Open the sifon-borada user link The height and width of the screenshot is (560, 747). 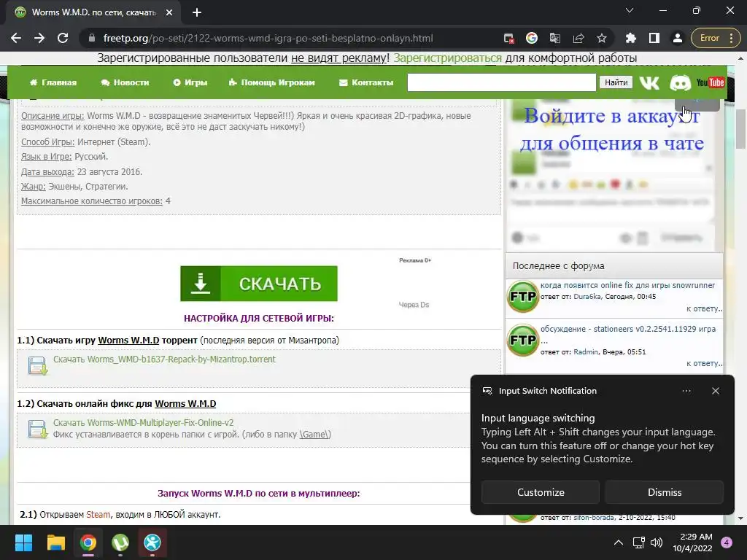point(594,518)
